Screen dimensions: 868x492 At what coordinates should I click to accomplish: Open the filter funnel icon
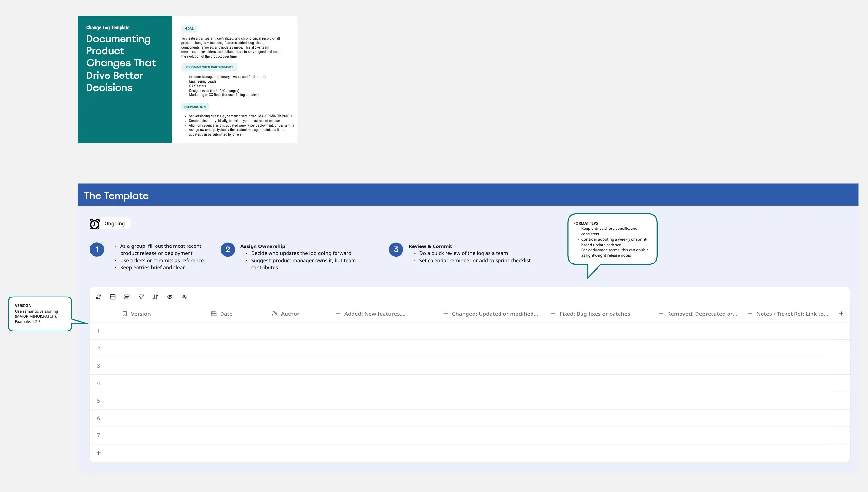pos(141,297)
